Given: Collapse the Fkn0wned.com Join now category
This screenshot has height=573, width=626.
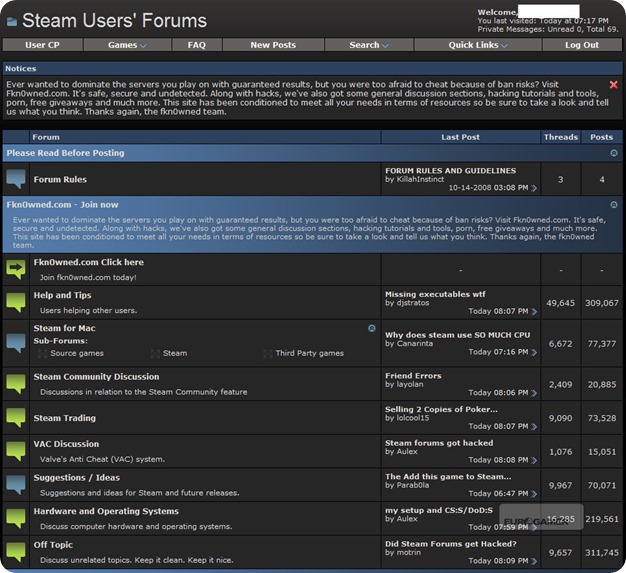Looking at the screenshot, I should coord(613,205).
